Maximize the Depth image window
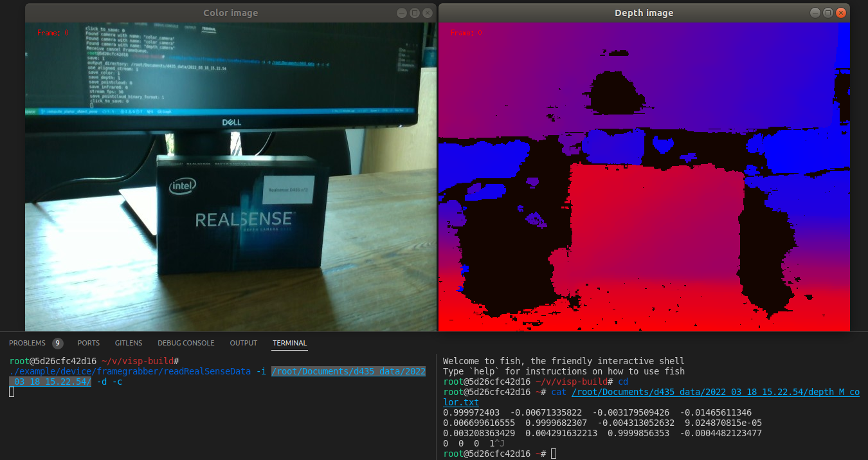The width and height of the screenshot is (868, 460). (828, 12)
